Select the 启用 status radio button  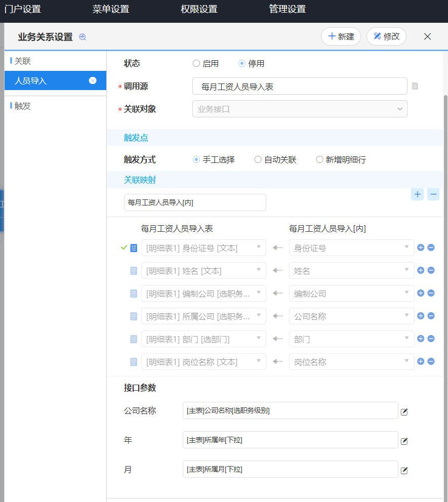point(196,64)
